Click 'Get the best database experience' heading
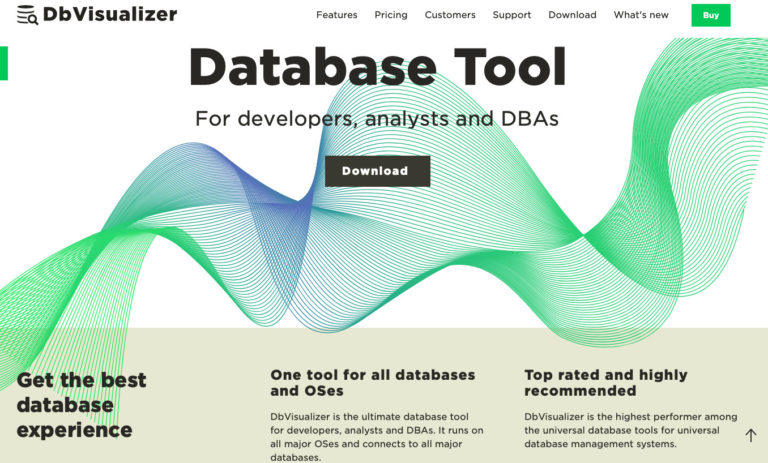Screen dimensions: 768x463 pyautogui.click(x=81, y=405)
